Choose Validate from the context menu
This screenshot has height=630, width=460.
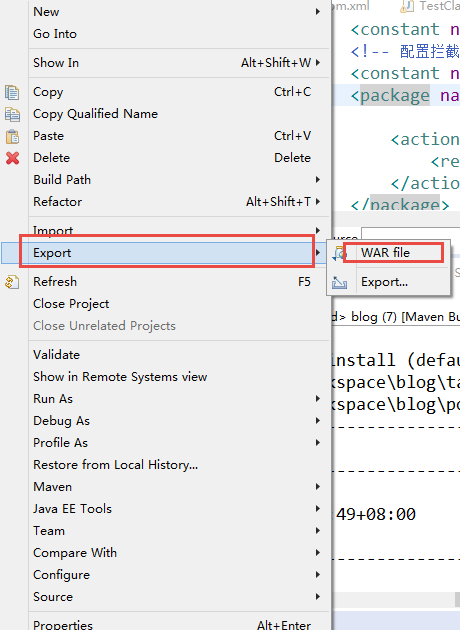pos(57,355)
